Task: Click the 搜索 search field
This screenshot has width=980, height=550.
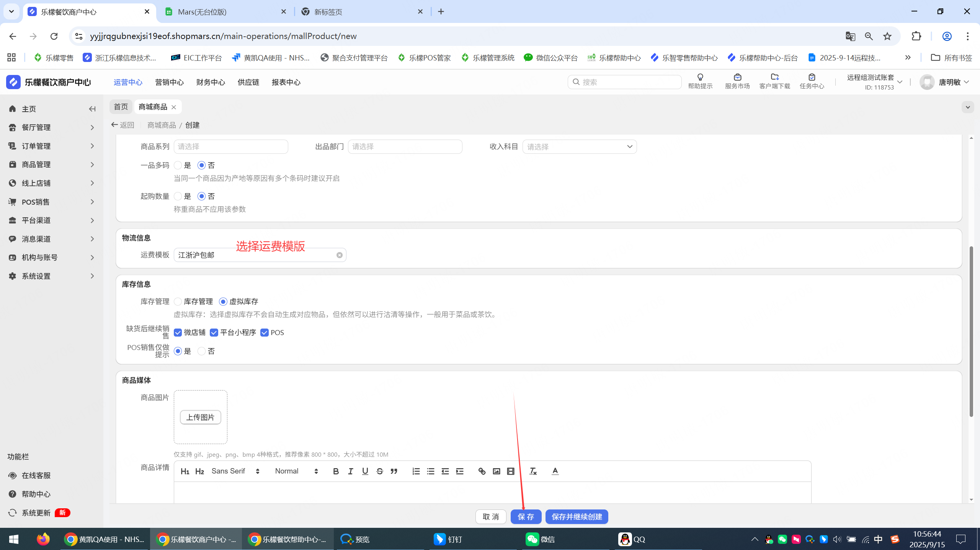Action: [624, 82]
